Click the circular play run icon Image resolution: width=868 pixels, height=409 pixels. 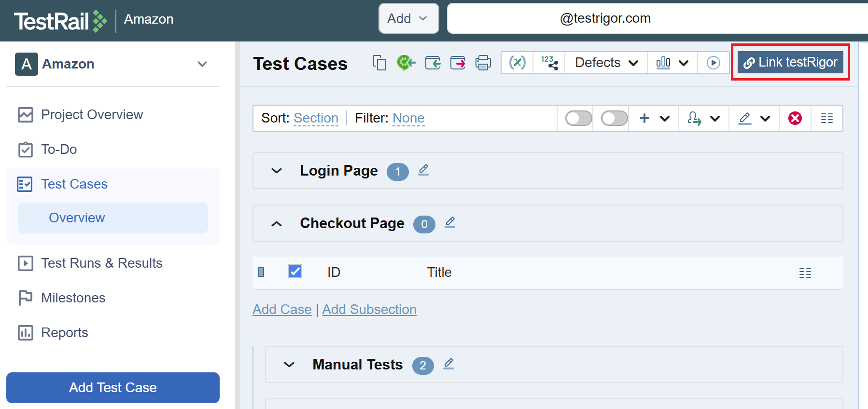(x=713, y=63)
